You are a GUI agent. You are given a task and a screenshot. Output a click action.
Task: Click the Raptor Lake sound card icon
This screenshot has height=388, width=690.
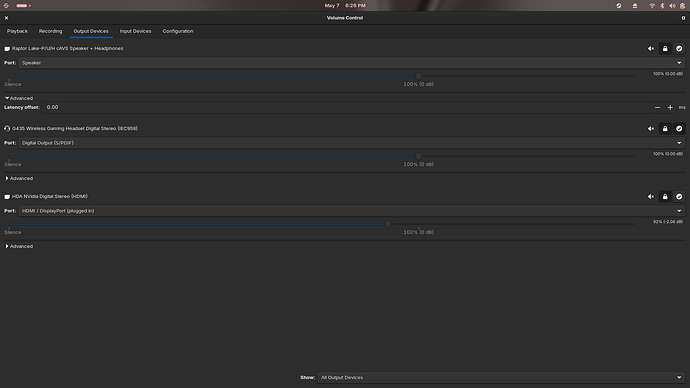[x=7, y=49]
